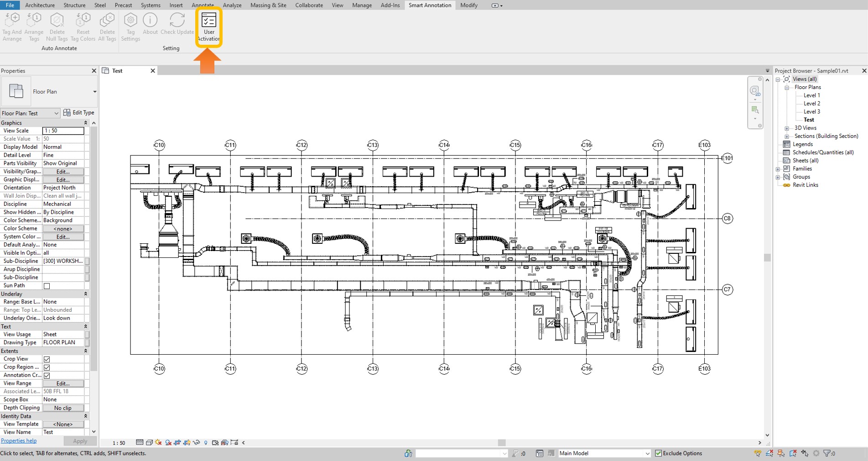Click Delete All Tags in ribbon
Image resolution: width=868 pixels, height=461 pixels.
click(107, 27)
